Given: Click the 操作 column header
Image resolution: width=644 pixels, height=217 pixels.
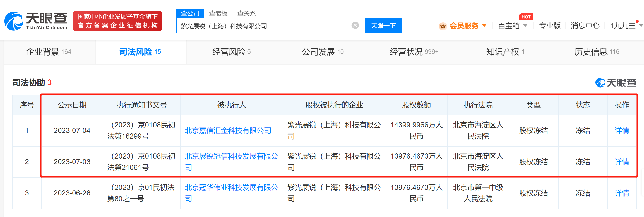Looking at the screenshot, I should (622, 105).
